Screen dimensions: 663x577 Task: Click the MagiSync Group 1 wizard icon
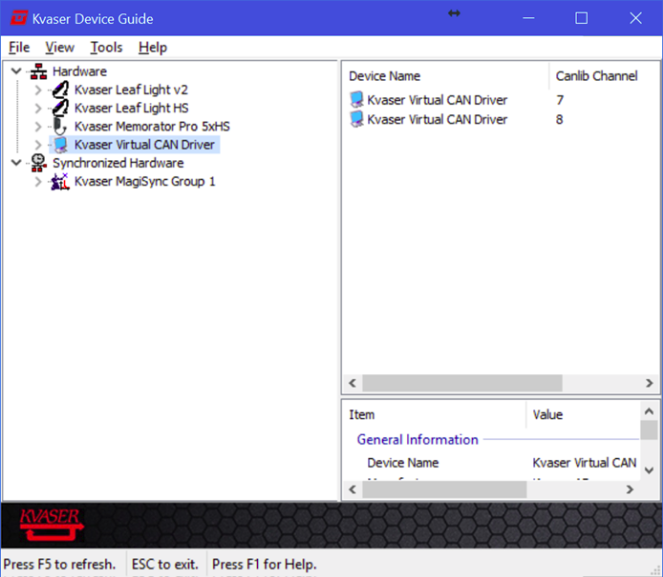pyautogui.click(x=60, y=181)
